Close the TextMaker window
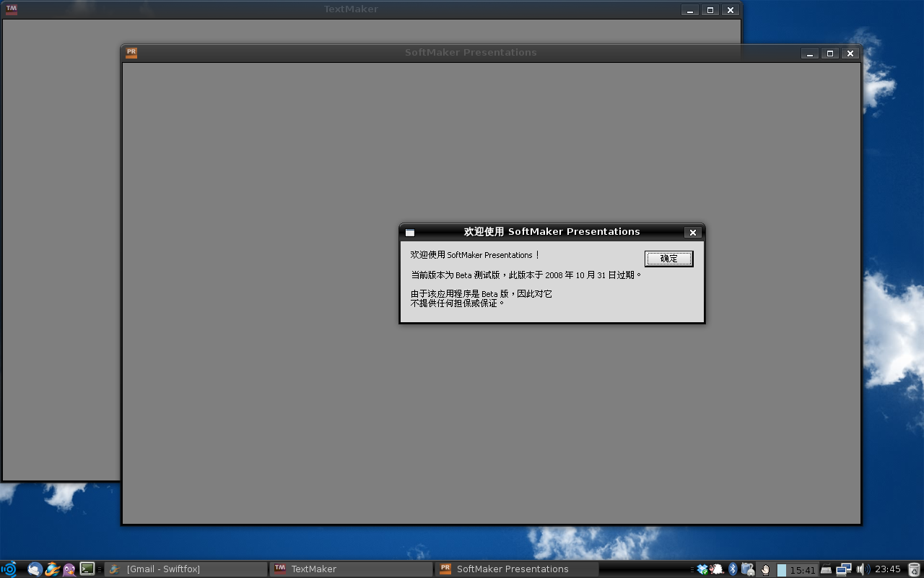The image size is (924, 578). point(731,10)
